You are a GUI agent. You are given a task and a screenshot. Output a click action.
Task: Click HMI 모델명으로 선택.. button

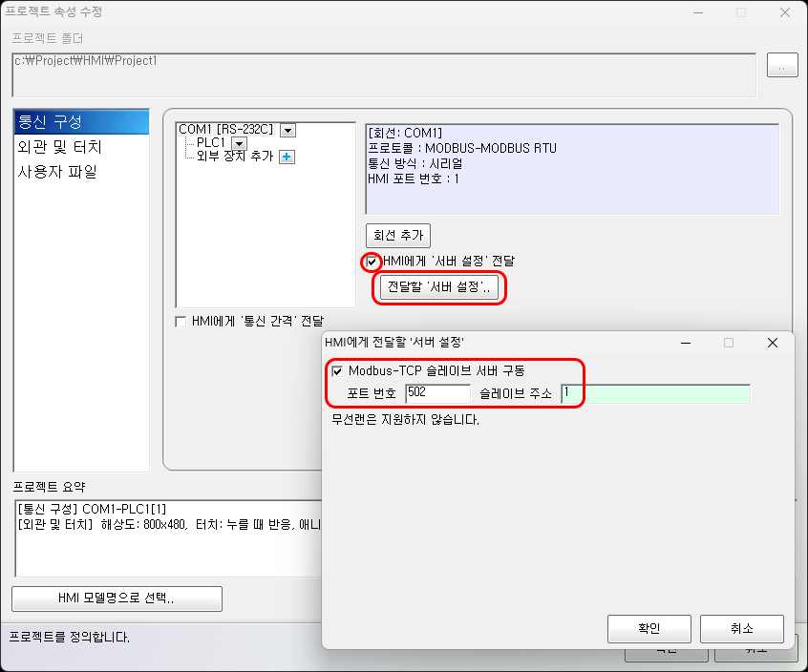(x=117, y=598)
